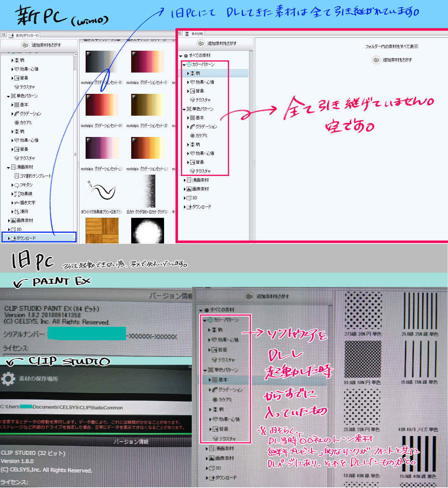
Task: Collapse すべての素材 in the 素材[柄] panel
Action: [181, 56]
